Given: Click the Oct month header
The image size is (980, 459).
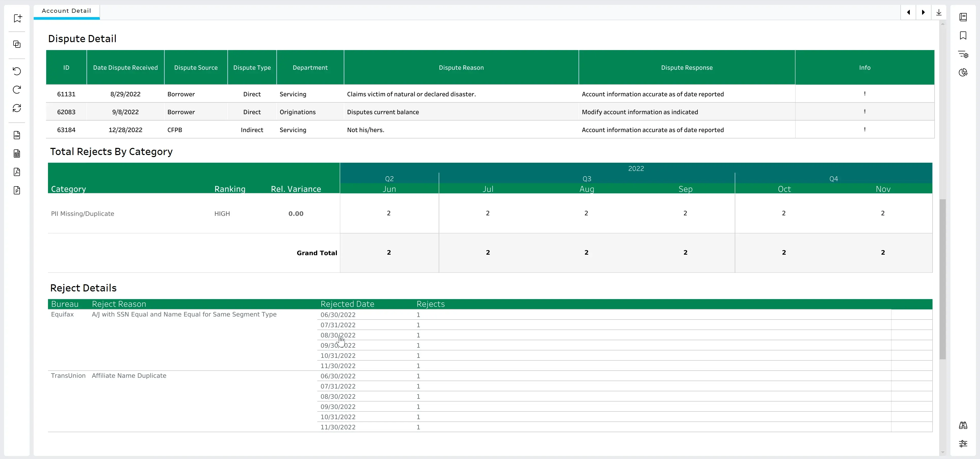Looking at the screenshot, I should click(x=784, y=189).
